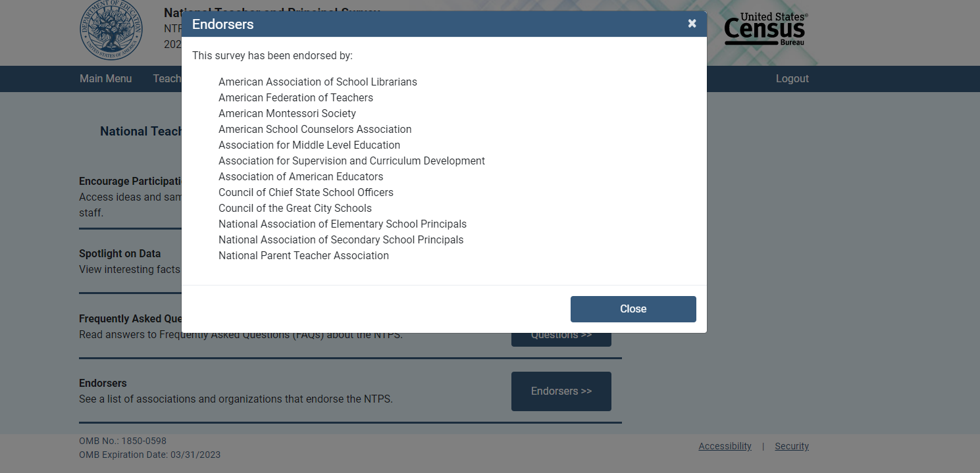Click the Close button in the dialog

(x=632, y=309)
